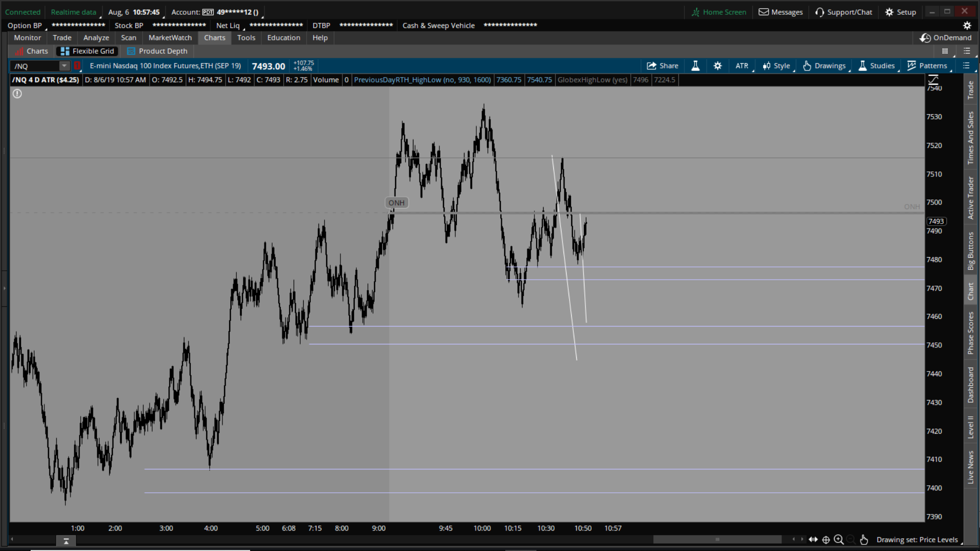Open the Option BP gadget menu
Viewport: 980px width, 551px height.
point(27,26)
